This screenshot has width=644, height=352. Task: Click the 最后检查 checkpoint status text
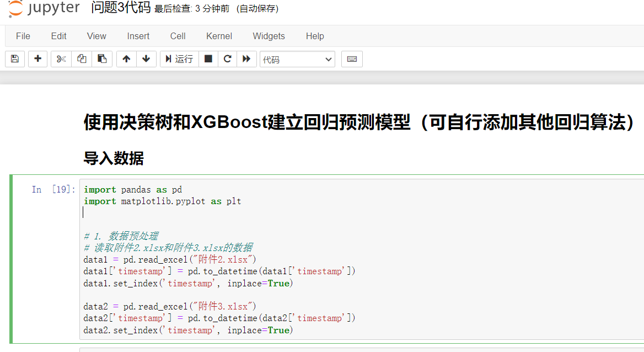click(x=192, y=9)
